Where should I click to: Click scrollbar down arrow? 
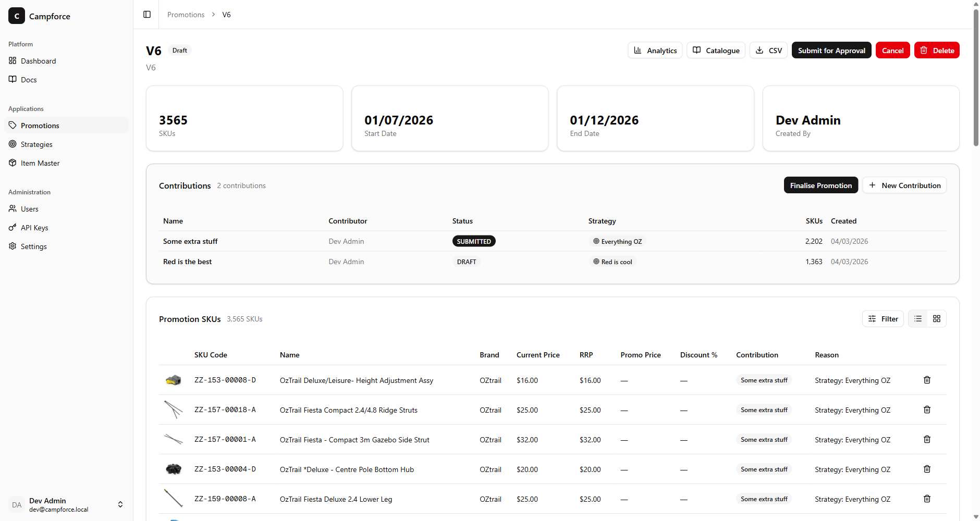tap(976, 517)
